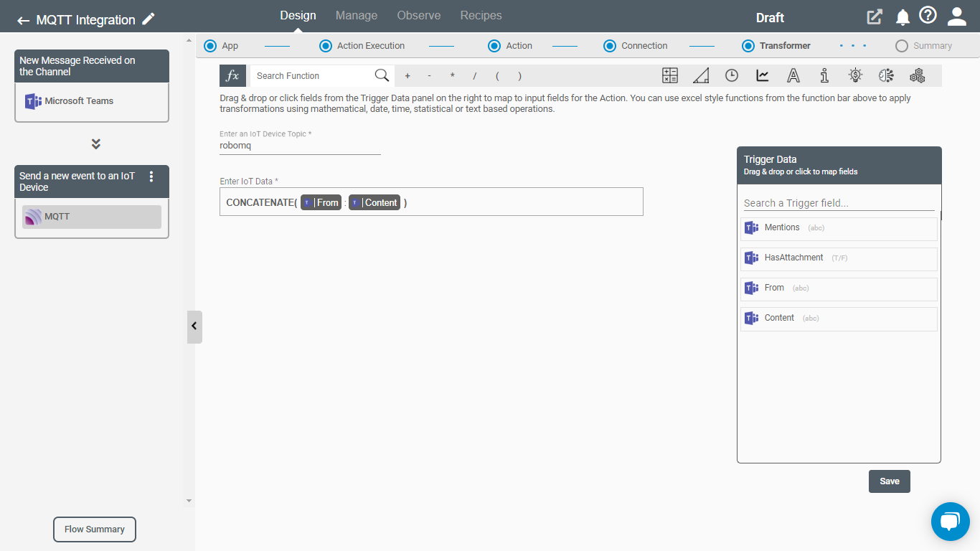This screenshot has height=551, width=980.
Task: Switch to the Observe tab
Action: click(x=419, y=15)
